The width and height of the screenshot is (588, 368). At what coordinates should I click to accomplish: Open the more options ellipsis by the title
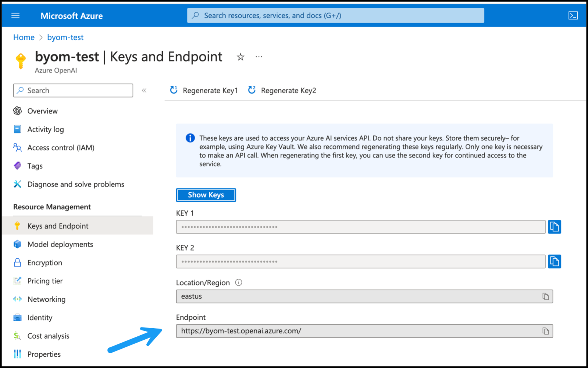click(259, 57)
